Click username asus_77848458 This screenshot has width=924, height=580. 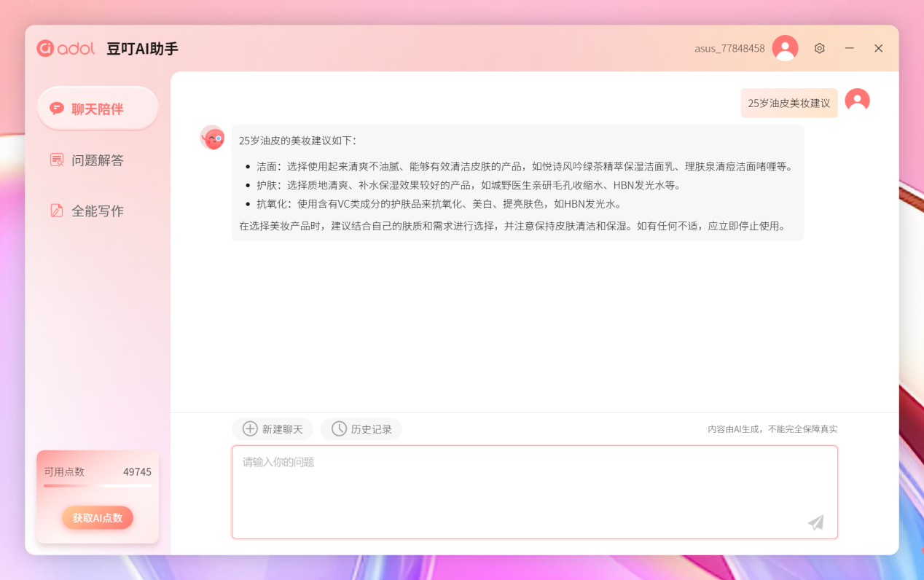click(x=729, y=48)
